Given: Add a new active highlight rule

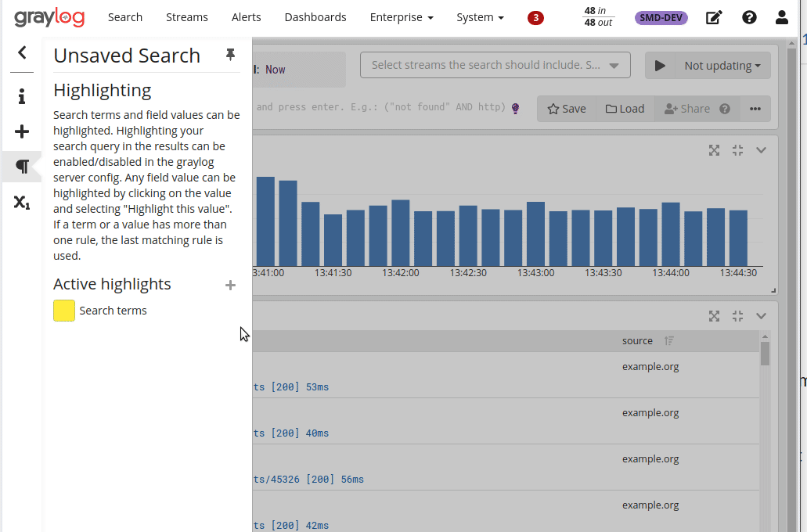Looking at the screenshot, I should click(231, 285).
